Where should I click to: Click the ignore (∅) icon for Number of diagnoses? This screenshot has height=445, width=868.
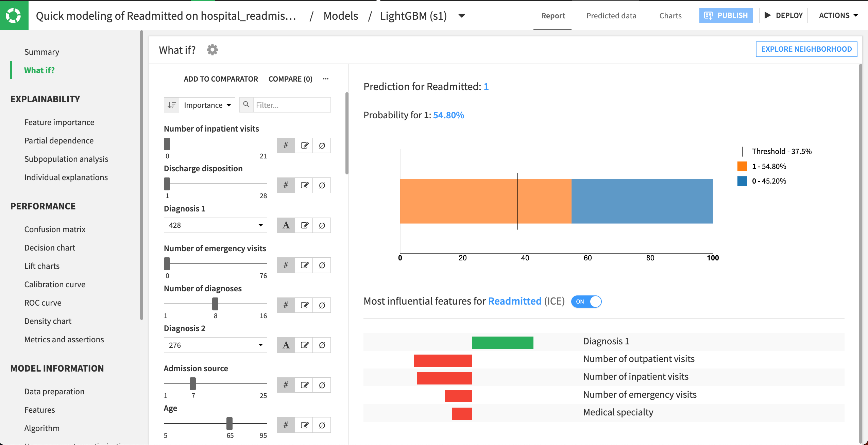tap(322, 305)
